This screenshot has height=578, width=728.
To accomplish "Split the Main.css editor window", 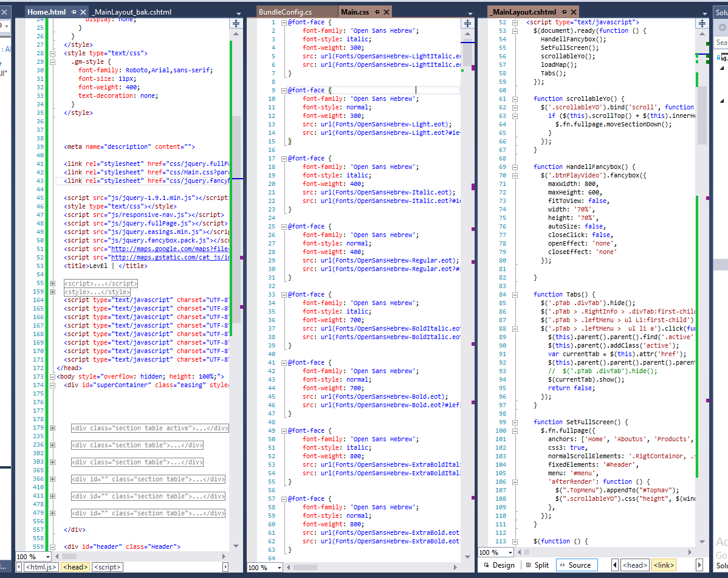I will click(x=467, y=23).
